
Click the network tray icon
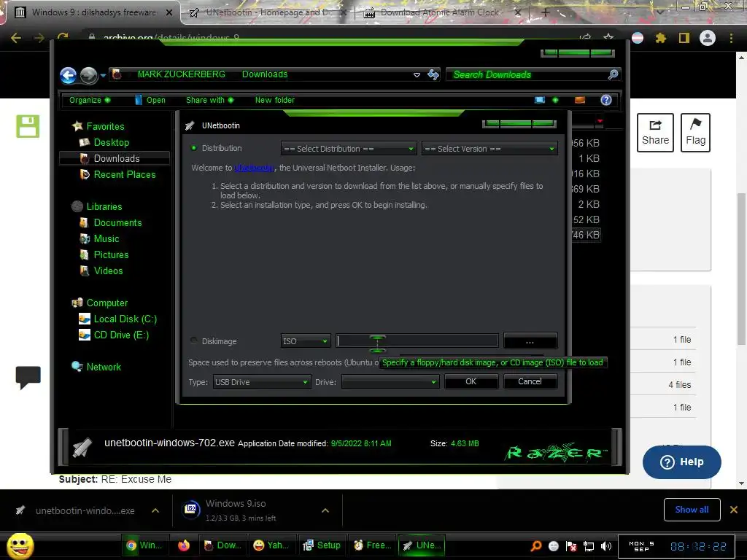pos(589,545)
